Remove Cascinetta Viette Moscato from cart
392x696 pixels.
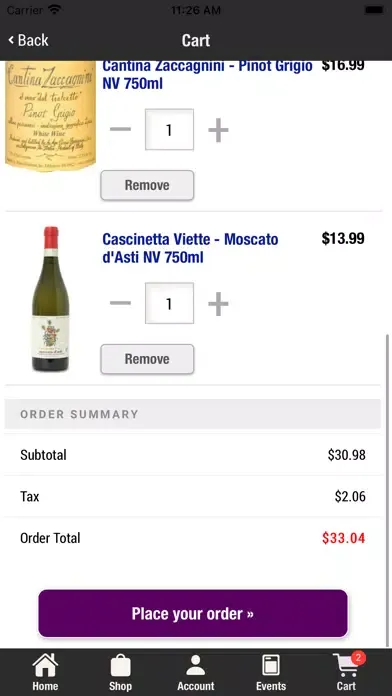(x=147, y=359)
